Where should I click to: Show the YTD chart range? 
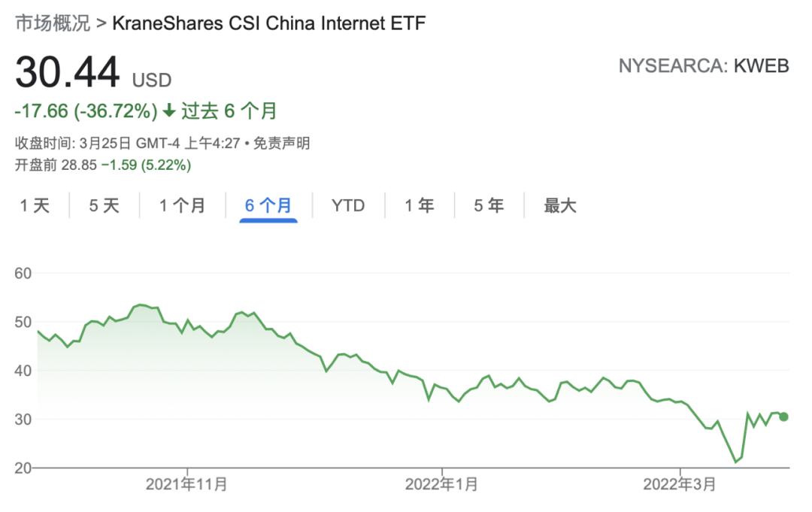(x=348, y=206)
